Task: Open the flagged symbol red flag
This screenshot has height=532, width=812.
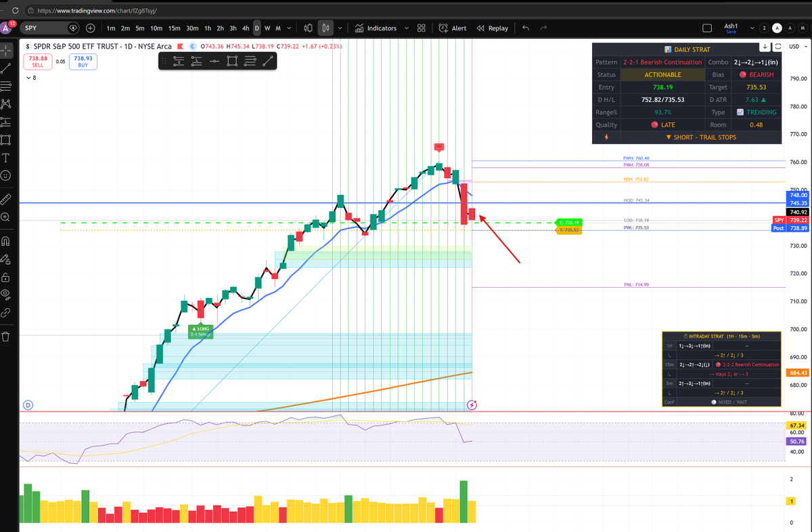Action: (x=179, y=46)
